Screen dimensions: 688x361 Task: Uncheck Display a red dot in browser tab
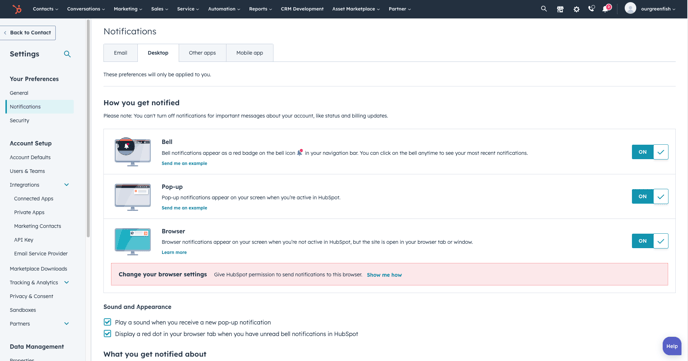tap(108, 333)
